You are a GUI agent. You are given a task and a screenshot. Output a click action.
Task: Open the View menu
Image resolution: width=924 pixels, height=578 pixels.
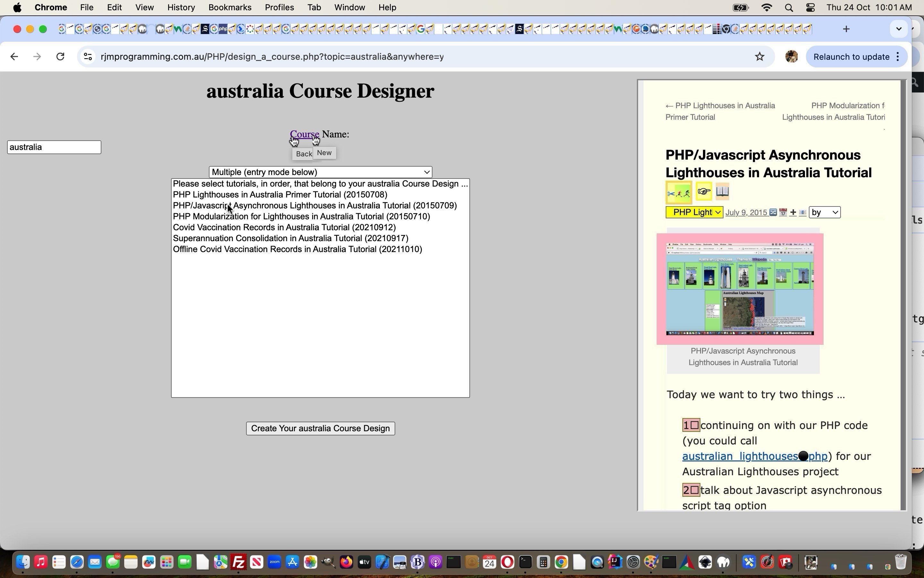point(144,8)
